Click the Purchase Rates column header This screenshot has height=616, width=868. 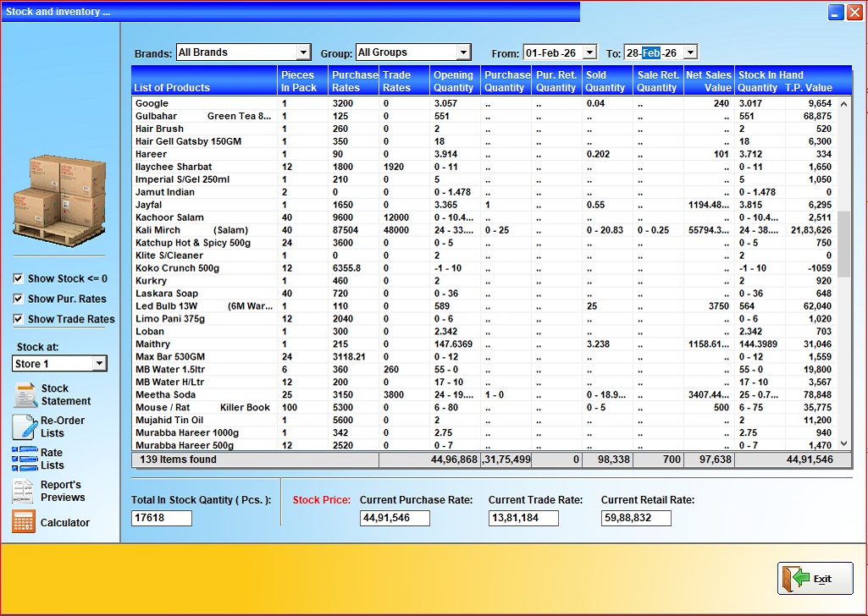(353, 80)
